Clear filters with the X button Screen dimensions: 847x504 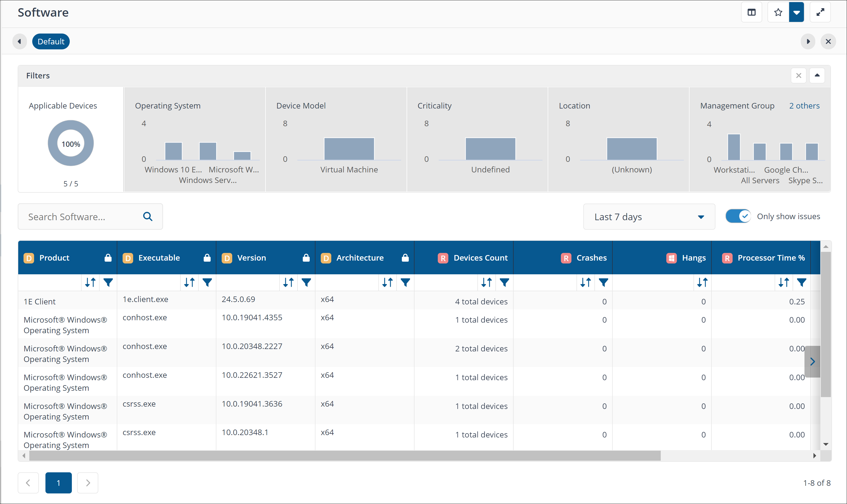point(798,76)
